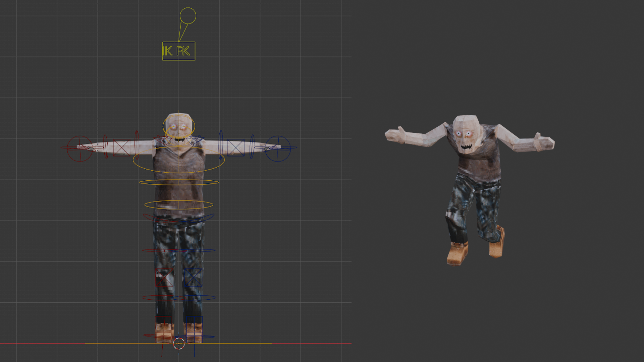Click the IK FK switch box control

click(179, 51)
